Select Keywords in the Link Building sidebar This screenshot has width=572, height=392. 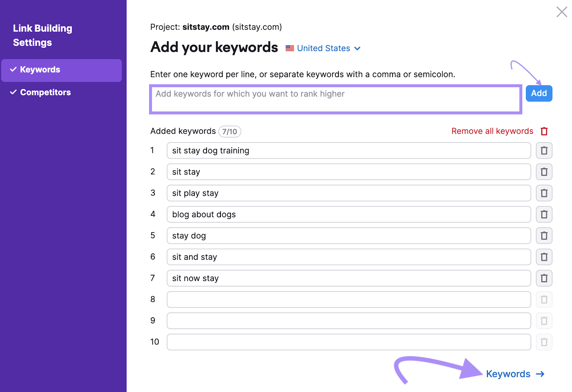pos(40,70)
